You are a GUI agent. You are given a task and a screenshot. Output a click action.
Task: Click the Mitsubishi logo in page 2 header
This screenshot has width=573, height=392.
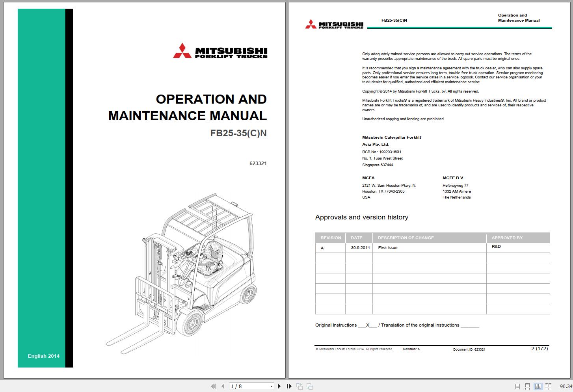pos(334,24)
